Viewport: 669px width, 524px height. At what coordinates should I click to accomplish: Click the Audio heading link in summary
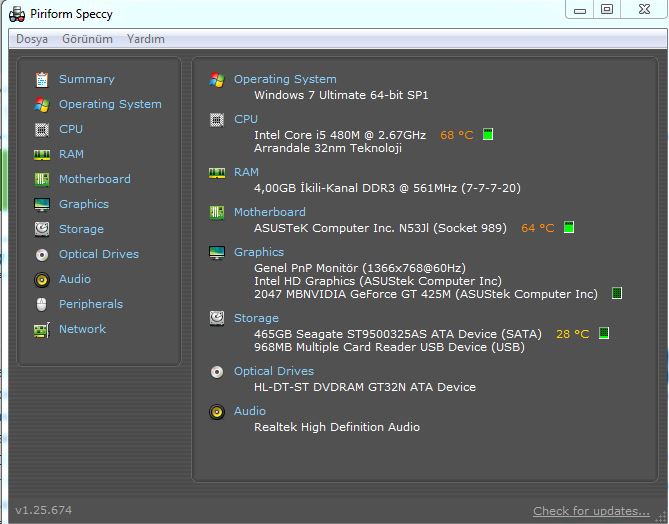250,411
